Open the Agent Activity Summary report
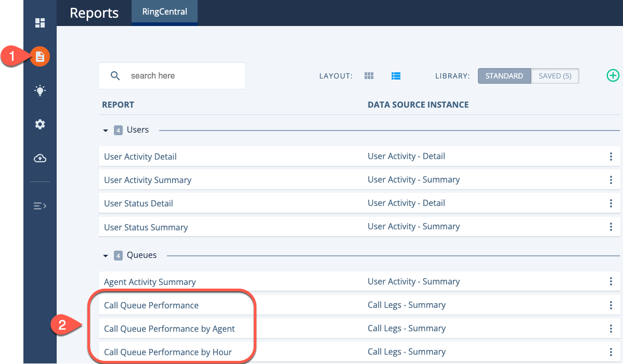The height and width of the screenshot is (364, 623). coord(150,281)
